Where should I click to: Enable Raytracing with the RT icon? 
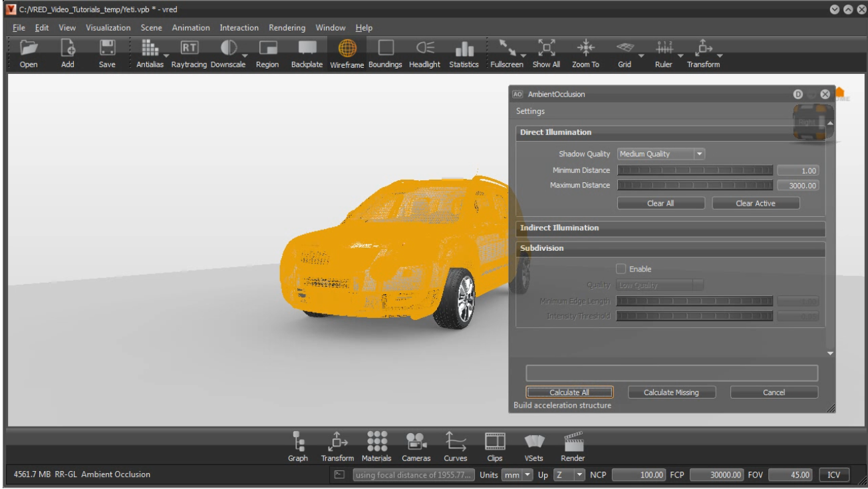(x=190, y=48)
